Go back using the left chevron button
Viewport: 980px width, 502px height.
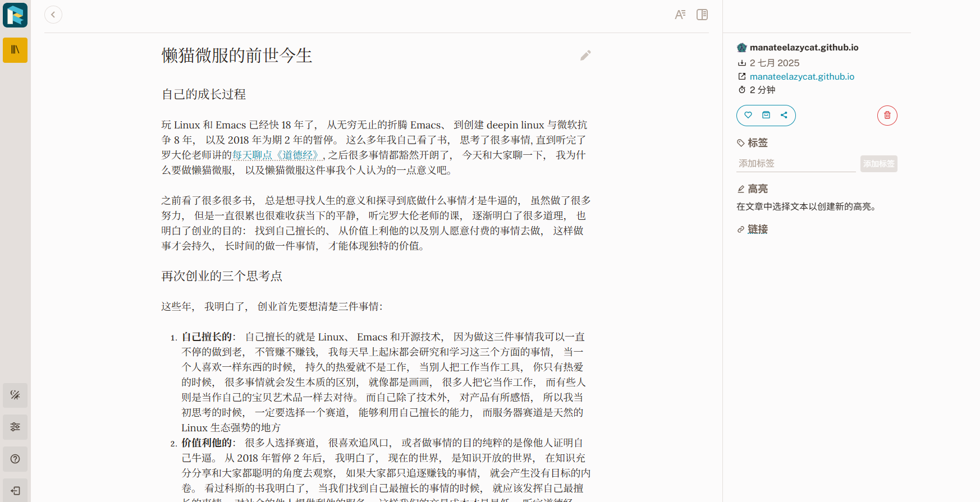click(53, 15)
